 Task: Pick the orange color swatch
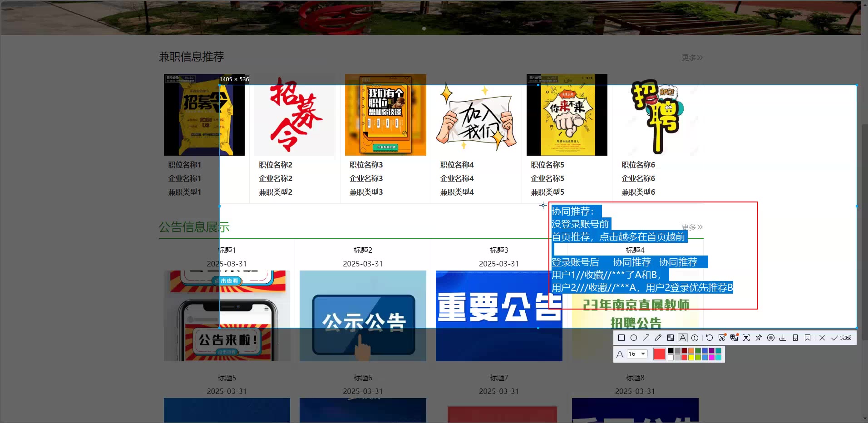691,351
